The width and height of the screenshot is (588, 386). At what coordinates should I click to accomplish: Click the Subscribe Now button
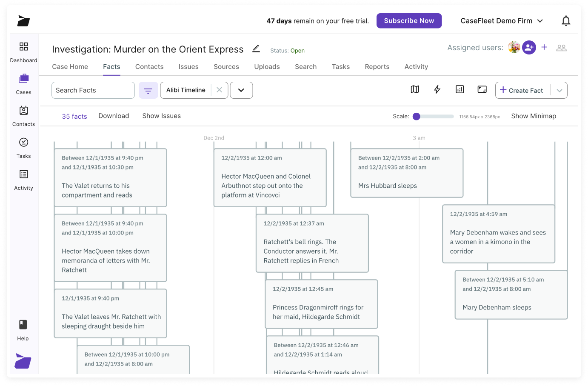pyautogui.click(x=409, y=20)
